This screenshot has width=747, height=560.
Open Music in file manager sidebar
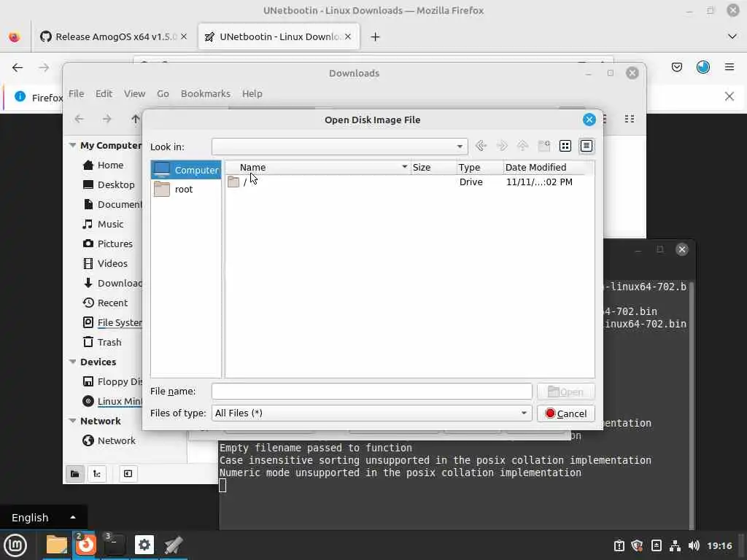pos(103,225)
